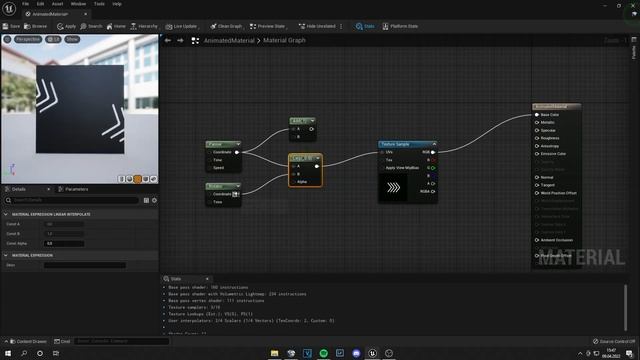Click the Texture Sample RGB output pin
640x360 pixels.
pos(433,152)
